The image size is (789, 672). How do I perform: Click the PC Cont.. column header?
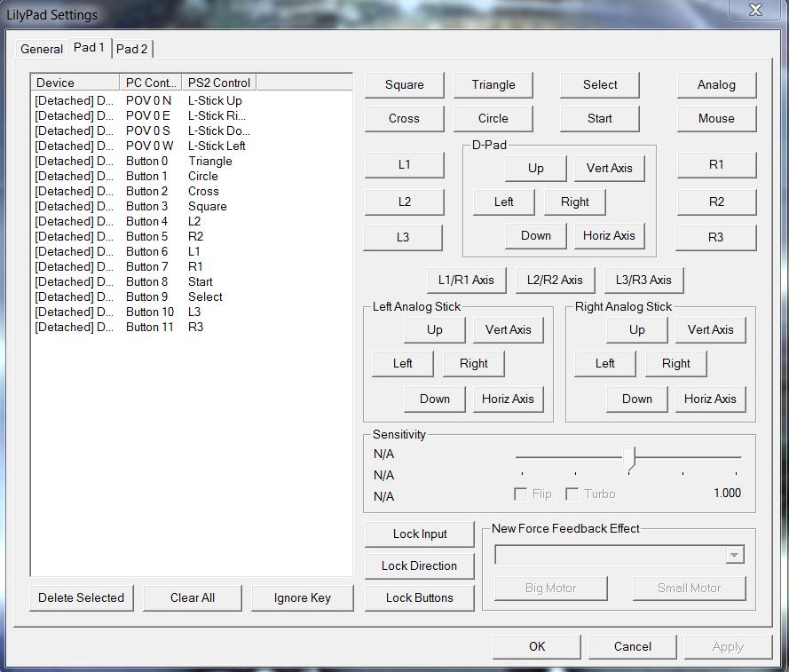coord(151,83)
